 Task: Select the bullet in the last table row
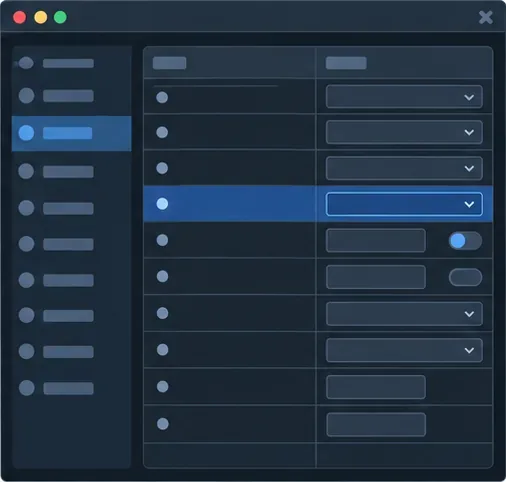click(163, 424)
